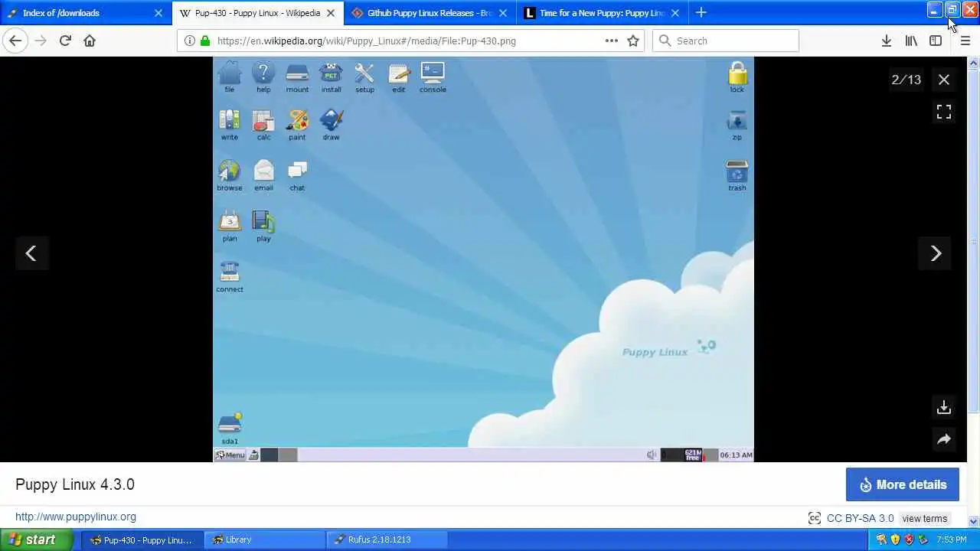Show site information icon in address bar

[x=189, y=41]
